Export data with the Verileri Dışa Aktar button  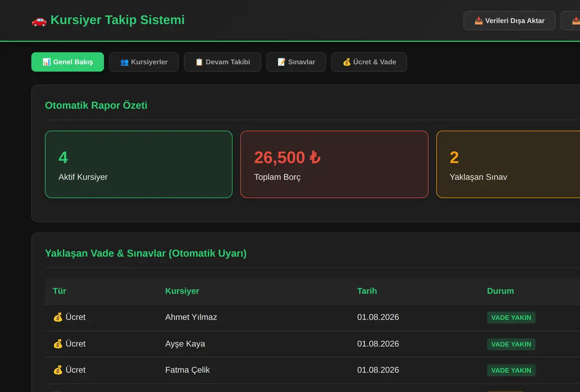click(509, 21)
